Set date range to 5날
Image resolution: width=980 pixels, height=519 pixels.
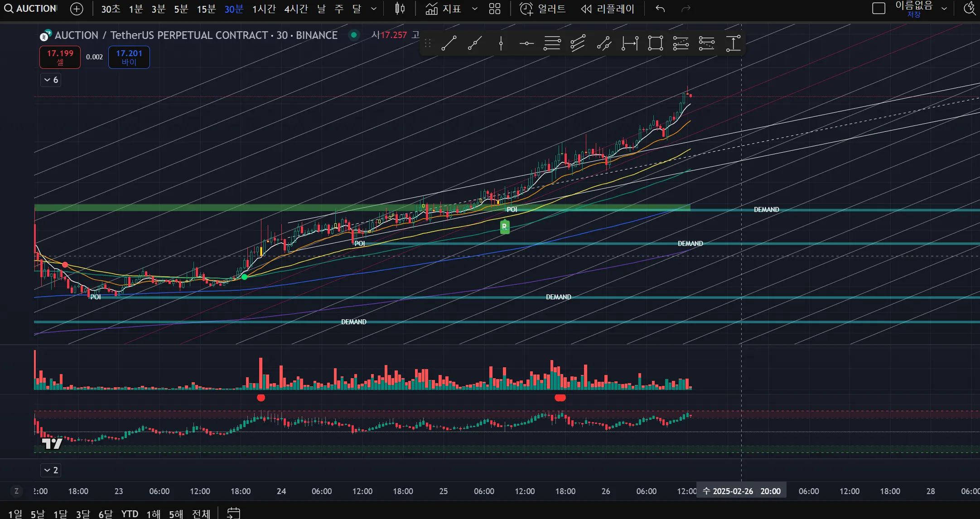pyautogui.click(x=38, y=514)
